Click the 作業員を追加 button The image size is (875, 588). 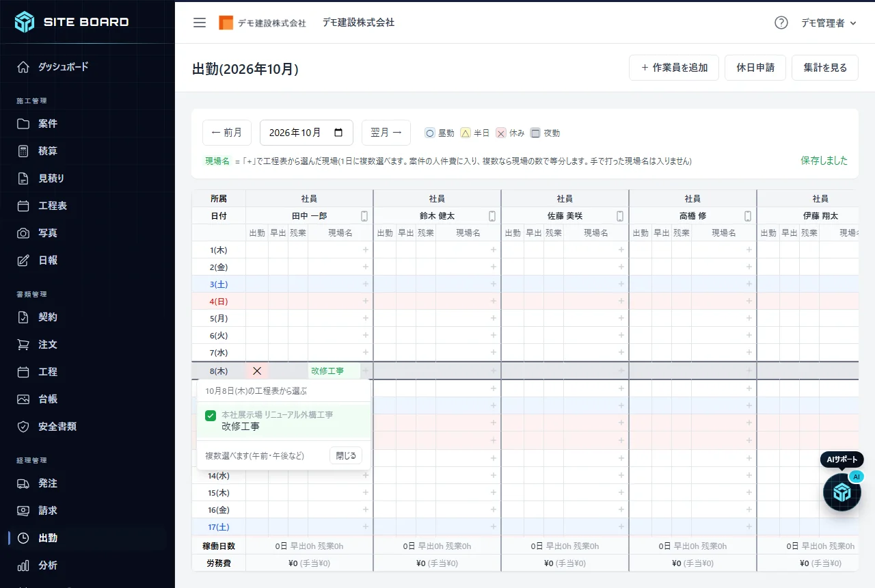[x=674, y=68]
